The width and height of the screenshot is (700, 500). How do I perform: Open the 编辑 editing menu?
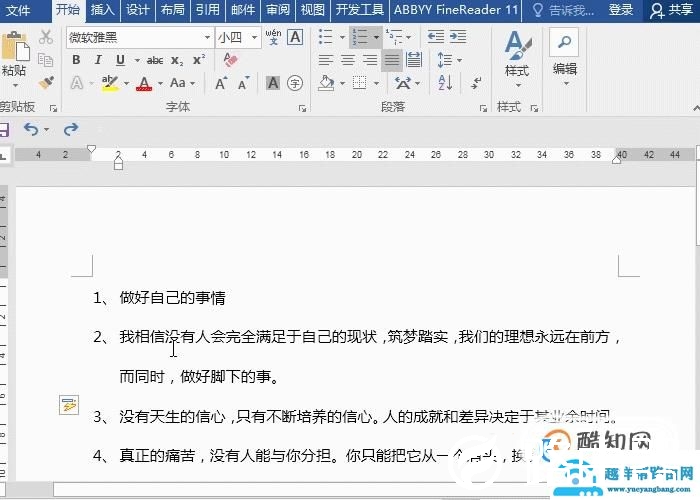[x=565, y=57]
